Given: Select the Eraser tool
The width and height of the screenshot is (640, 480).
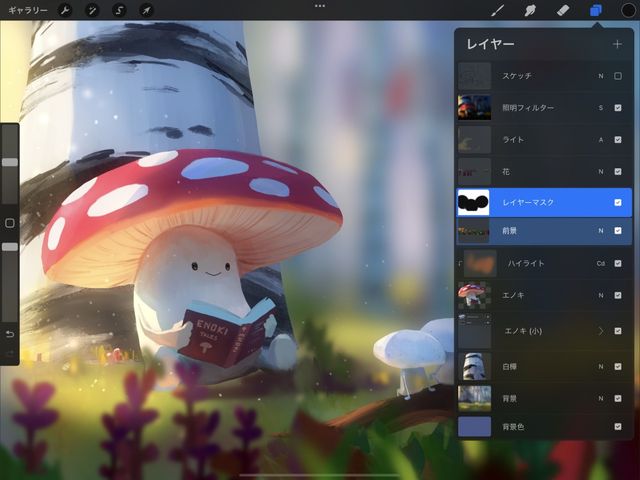Looking at the screenshot, I should 563,10.
